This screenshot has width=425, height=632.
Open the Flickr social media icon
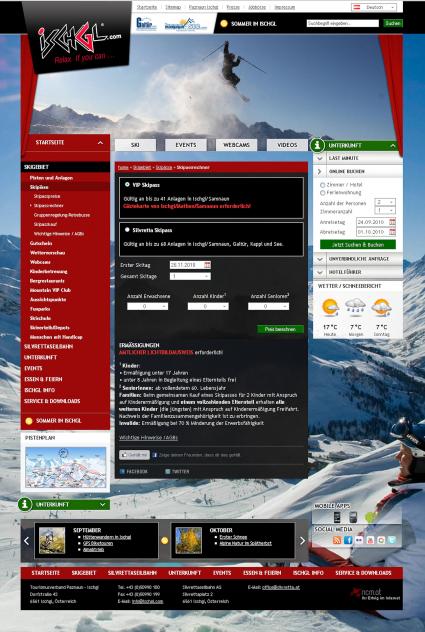(359, 540)
